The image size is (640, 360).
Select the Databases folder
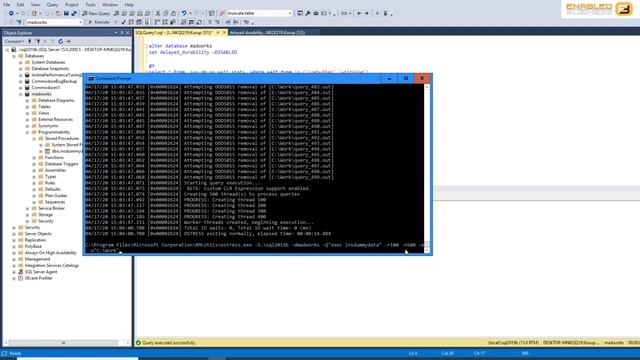pos(34,56)
